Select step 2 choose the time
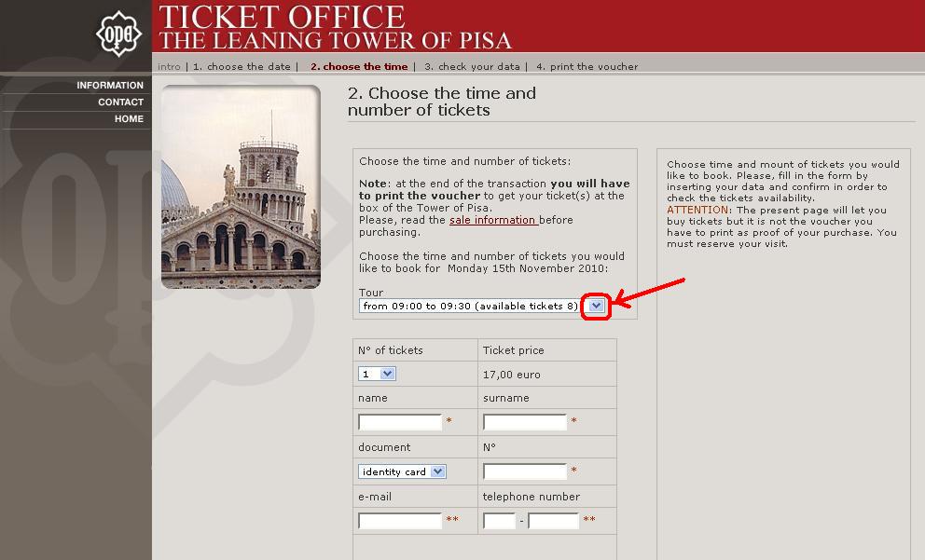This screenshot has width=925, height=560. [359, 67]
